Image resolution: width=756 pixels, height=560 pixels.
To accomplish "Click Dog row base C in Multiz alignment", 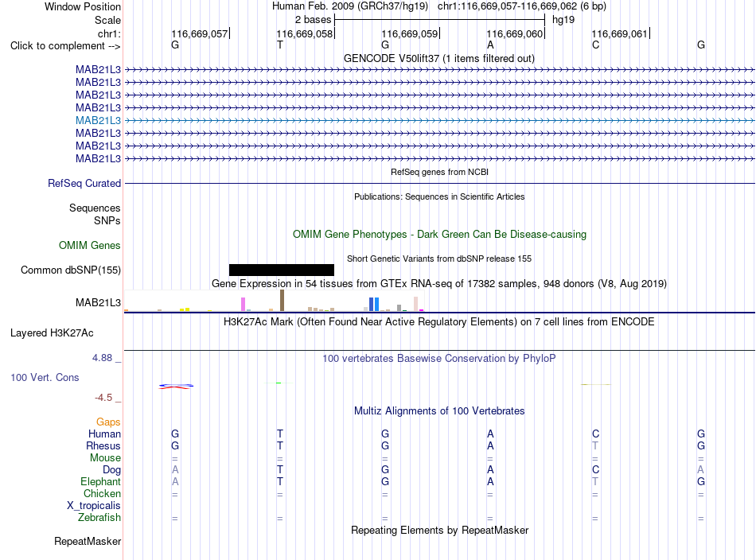I will pos(596,469).
